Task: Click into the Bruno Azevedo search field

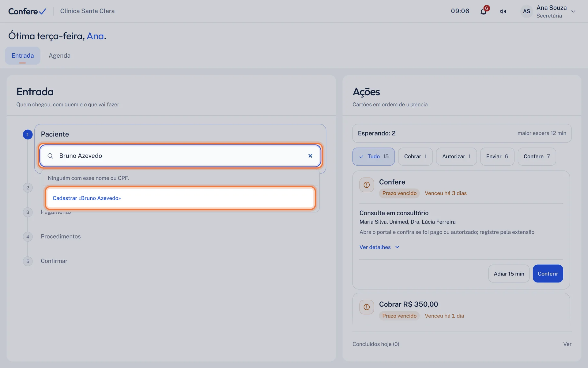Action: point(180,156)
